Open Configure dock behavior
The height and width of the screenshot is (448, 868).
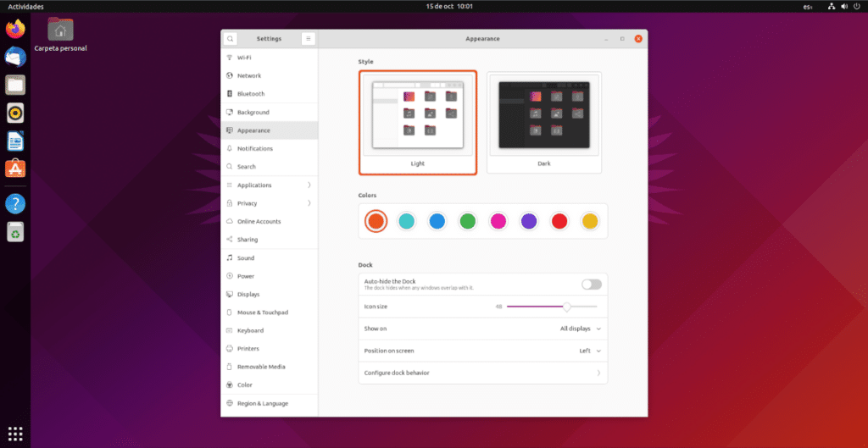(482, 373)
